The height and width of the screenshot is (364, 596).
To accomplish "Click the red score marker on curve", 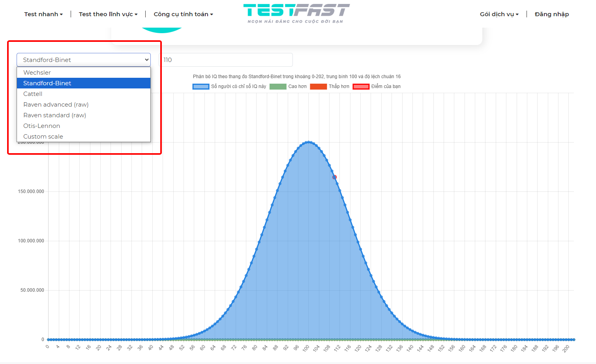I will pos(334,177).
